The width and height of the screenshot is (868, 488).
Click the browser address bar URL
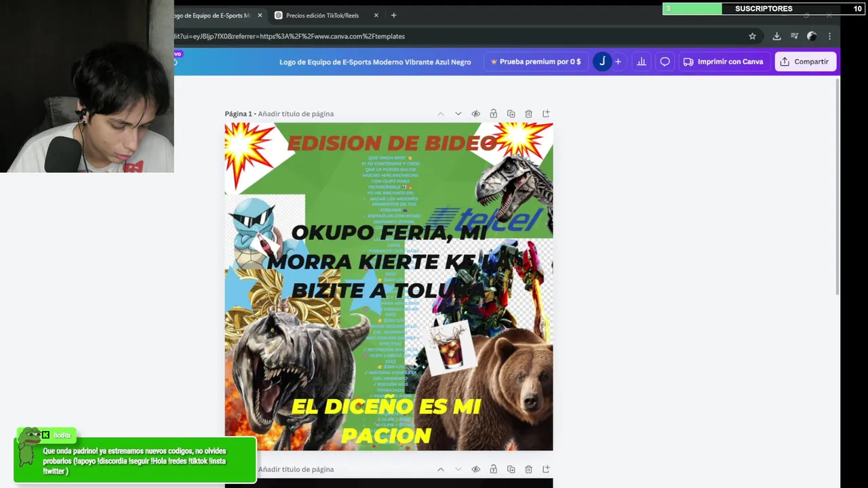pyautogui.click(x=290, y=37)
